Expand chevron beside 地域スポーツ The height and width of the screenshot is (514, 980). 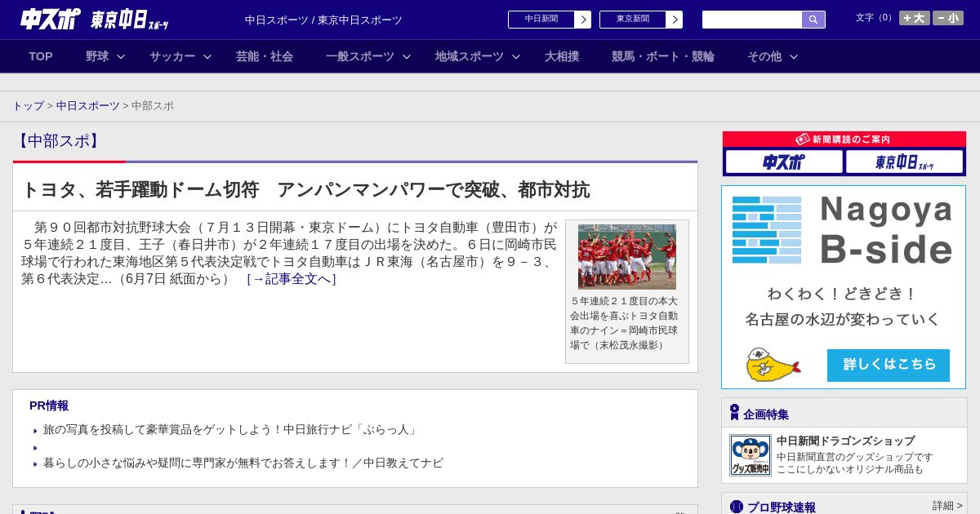click(x=516, y=56)
